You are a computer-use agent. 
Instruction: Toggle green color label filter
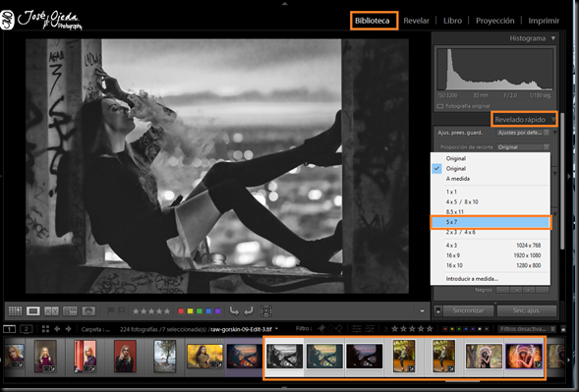pyautogui.click(x=459, y=329)
